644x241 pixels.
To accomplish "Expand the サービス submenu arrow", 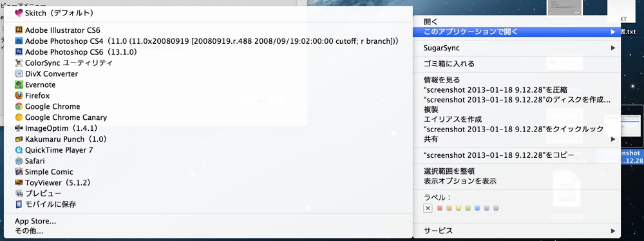I will (x=613, y=231).
